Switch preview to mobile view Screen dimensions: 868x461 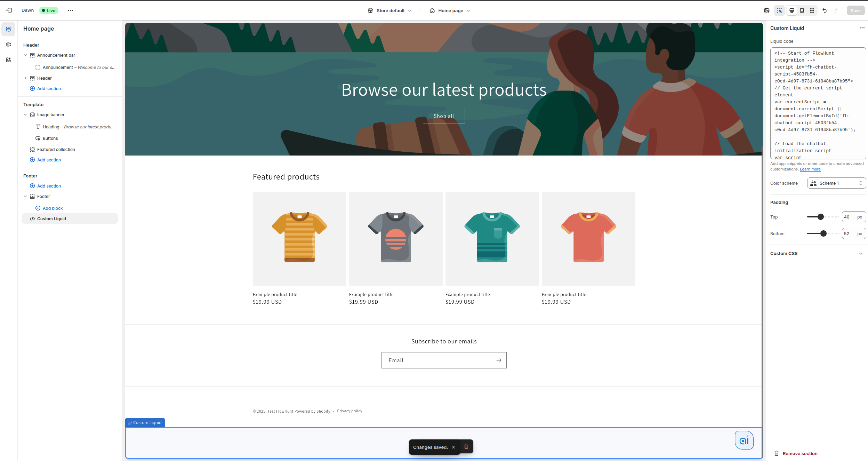tap(802, 10)
